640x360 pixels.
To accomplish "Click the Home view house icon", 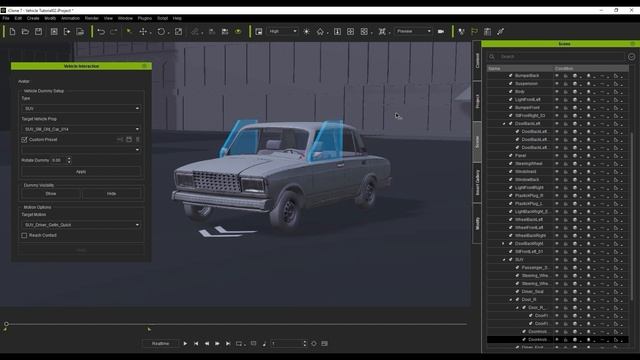I will [x=320, y=31].
